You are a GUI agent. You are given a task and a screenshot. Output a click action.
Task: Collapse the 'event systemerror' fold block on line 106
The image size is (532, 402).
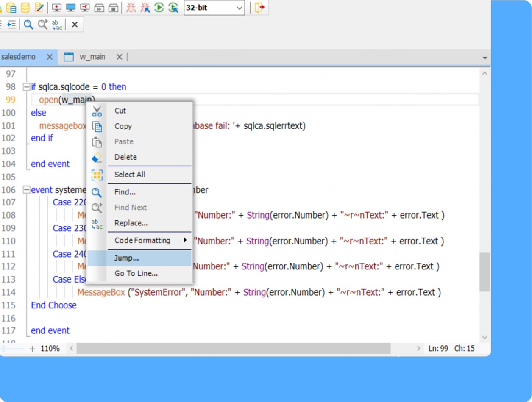tap(26, 190)
